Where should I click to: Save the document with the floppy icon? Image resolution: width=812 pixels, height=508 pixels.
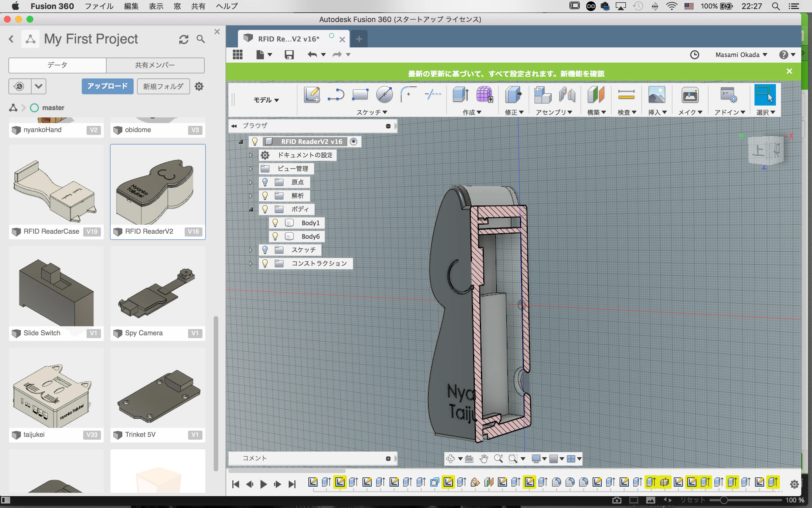[x=289, y=54]
